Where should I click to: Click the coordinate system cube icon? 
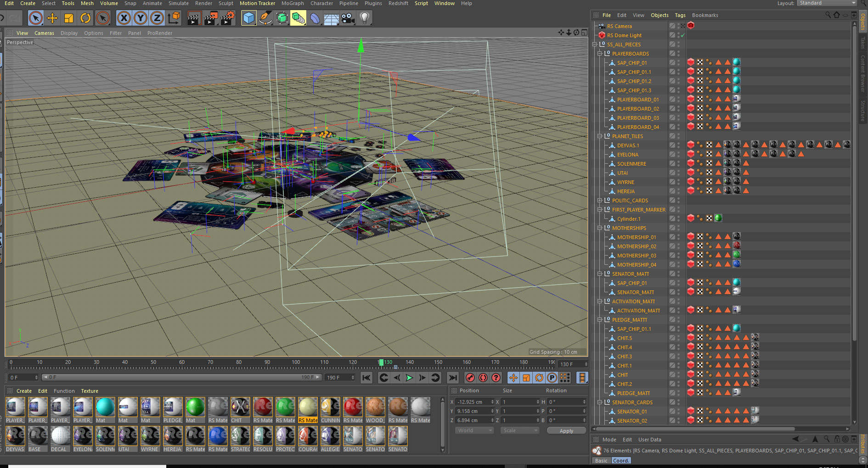click(x=174, y=18)
